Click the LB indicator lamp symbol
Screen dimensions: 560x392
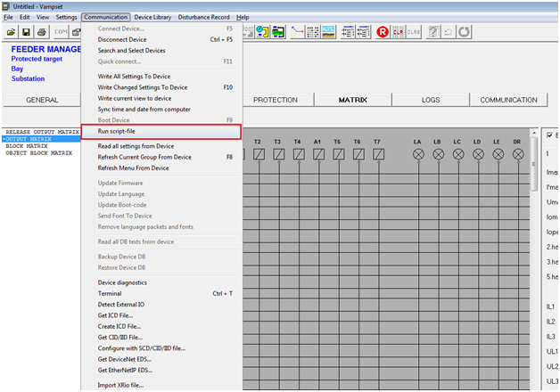(438, 154)
